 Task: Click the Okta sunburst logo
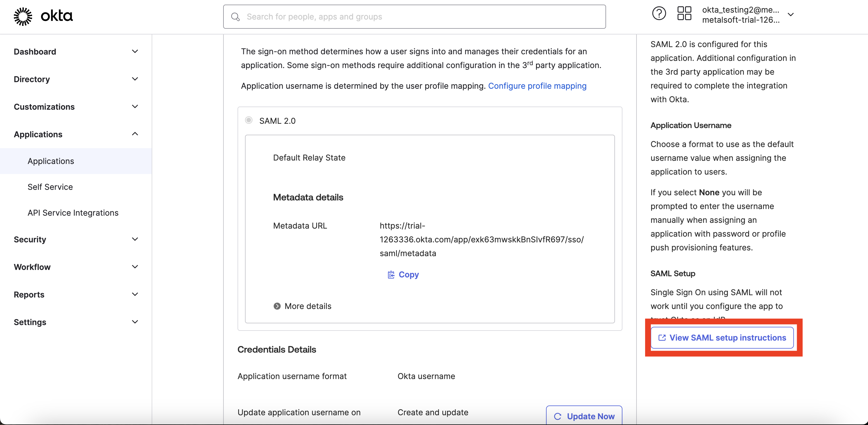click(23, 16)
